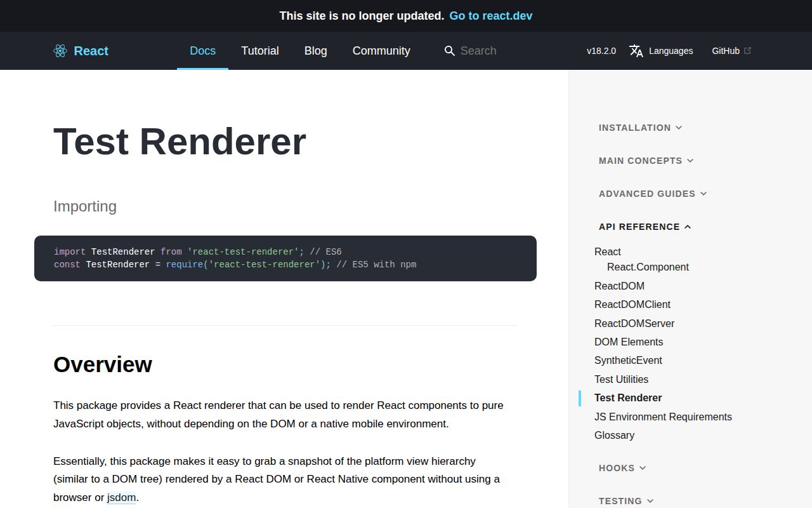Follow the jsdom link in the overview

(121, 497)
